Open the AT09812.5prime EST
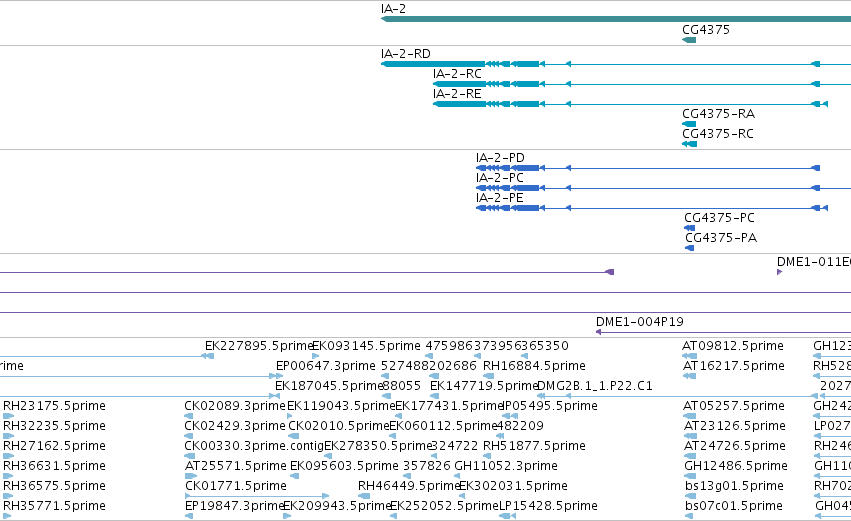Screen dimensions: 851x521 733,346
